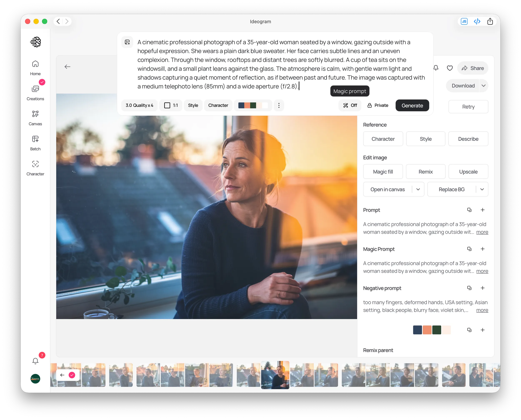The height and width of the screenshot is (420, 521).
Task: Click Open in canvas
Action: pos(387,189)
